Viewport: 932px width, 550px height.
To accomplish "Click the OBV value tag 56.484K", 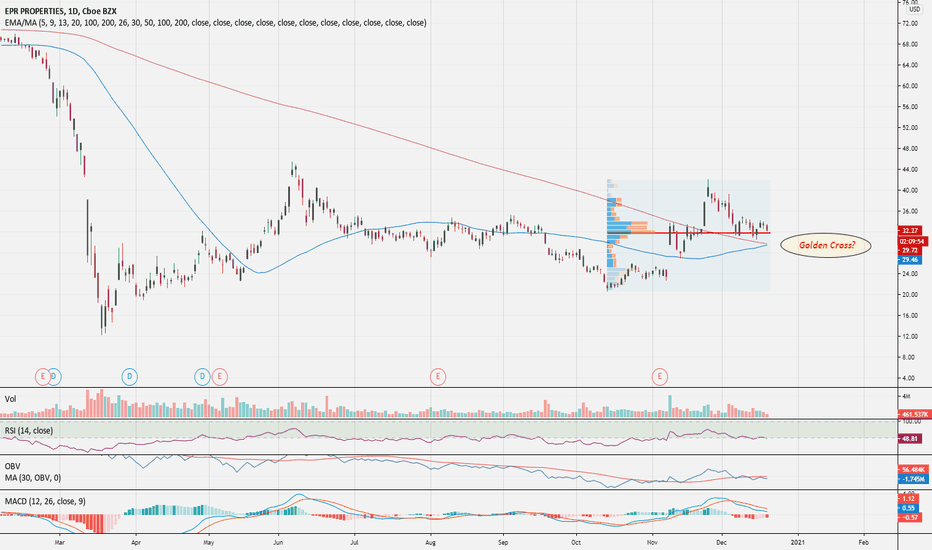I will [x=913, y=469].
